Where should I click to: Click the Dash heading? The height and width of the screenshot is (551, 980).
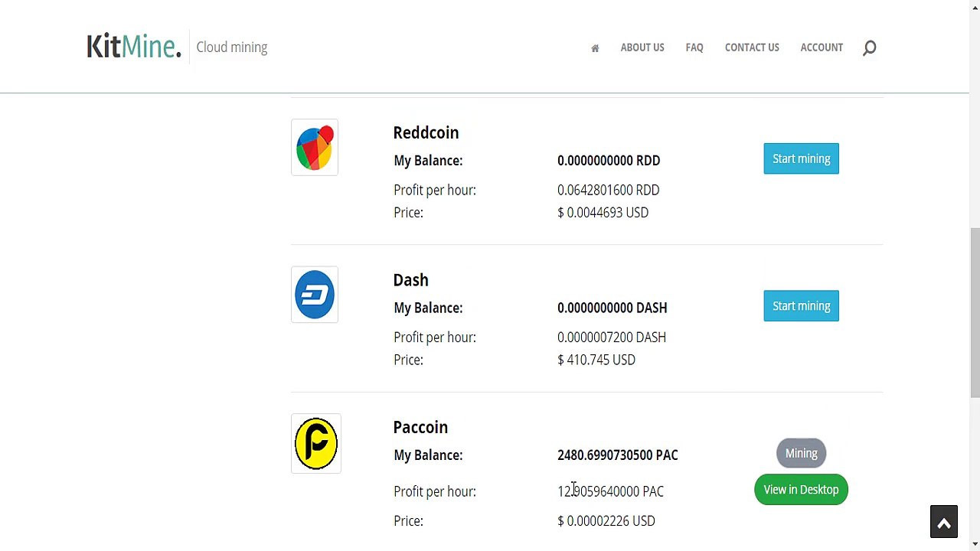tap(410, 280)
